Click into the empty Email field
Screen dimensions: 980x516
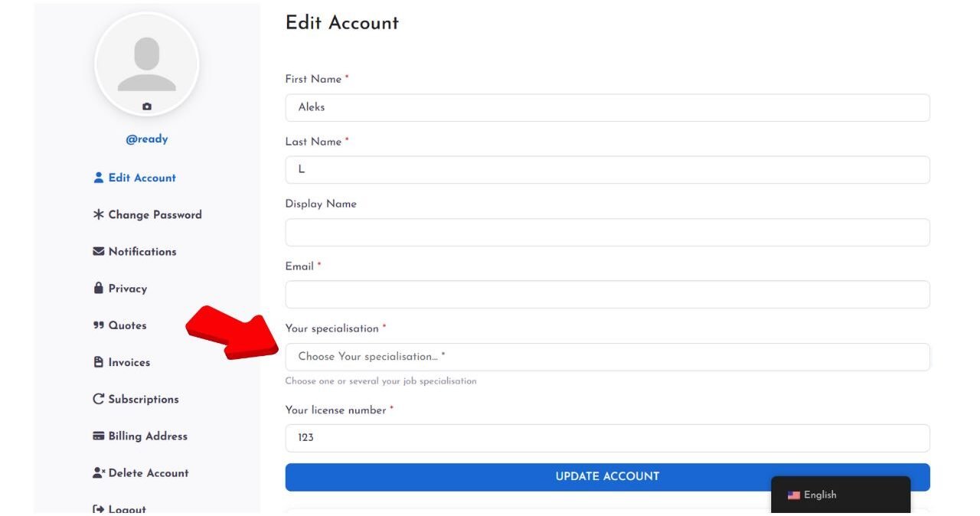tap(607, 294)
